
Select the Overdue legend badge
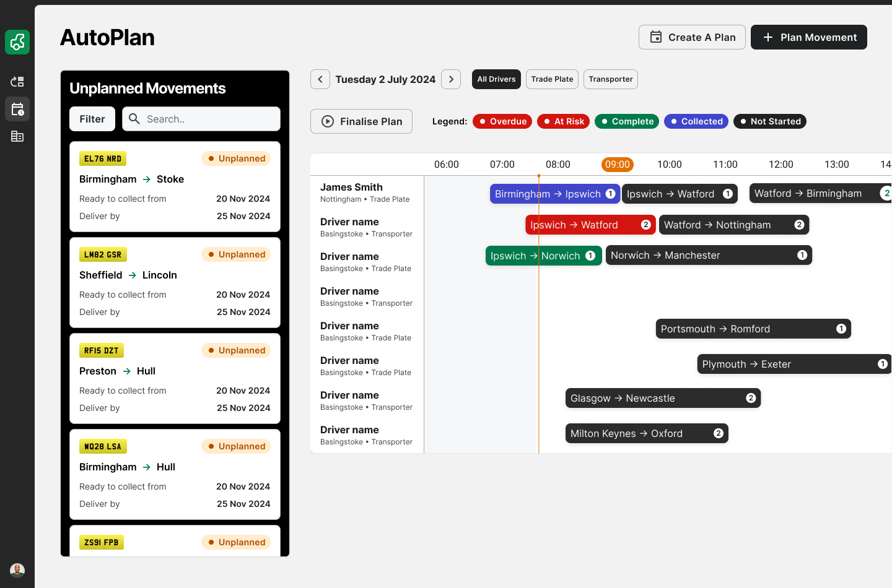coord(502,121)
